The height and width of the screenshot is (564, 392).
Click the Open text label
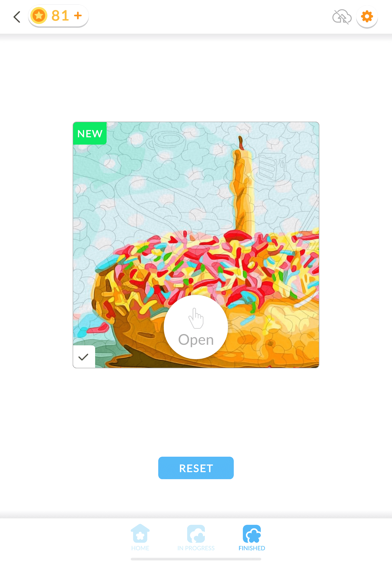coord(196,340)
